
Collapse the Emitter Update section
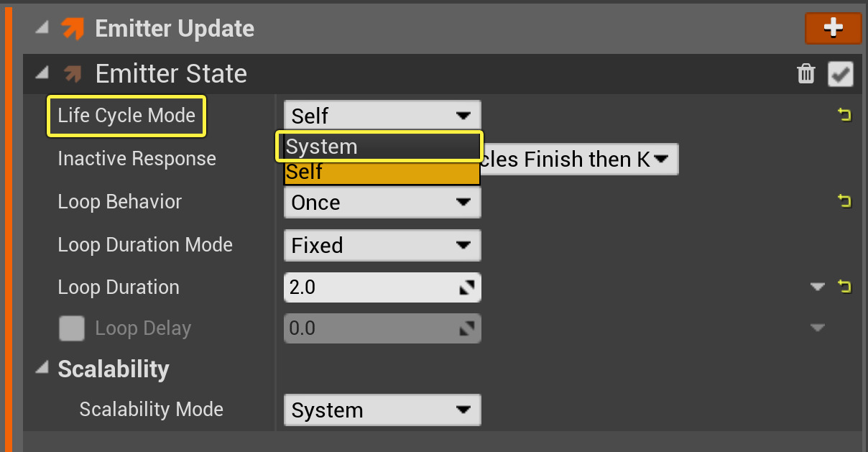click(x=43, y=29)
